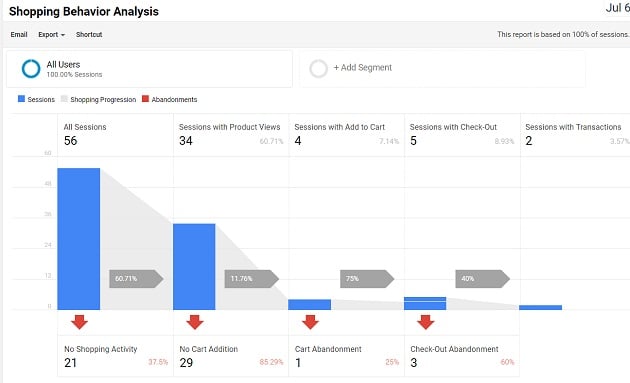
Task: Click the 40% progression arrow badge
Action: [x=483, y=279]
